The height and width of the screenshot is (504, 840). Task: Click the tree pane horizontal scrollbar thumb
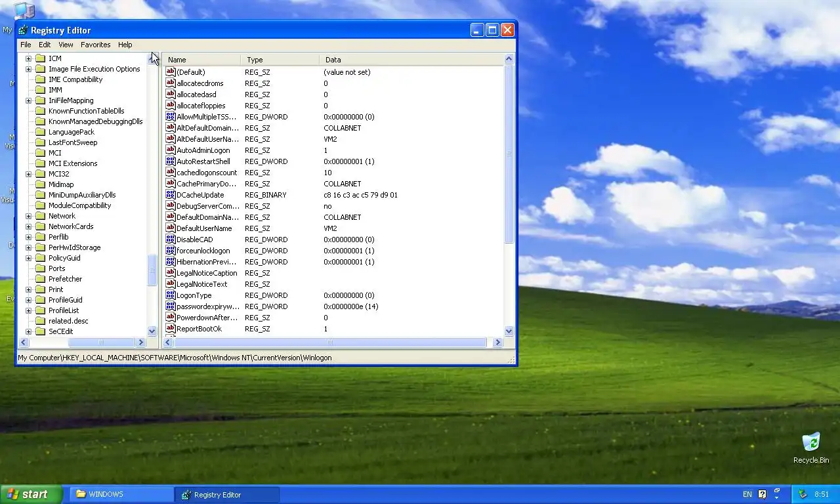(100, 343)
